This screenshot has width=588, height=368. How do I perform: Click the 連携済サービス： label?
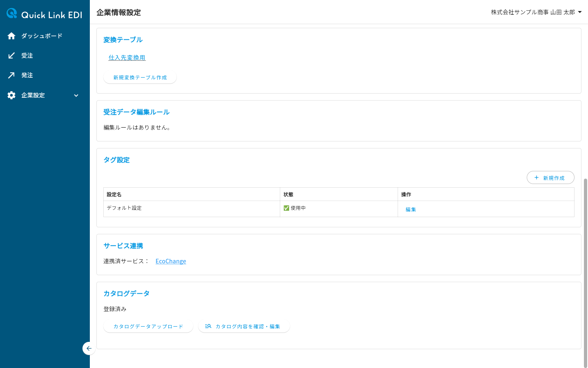tap(126, 261)
